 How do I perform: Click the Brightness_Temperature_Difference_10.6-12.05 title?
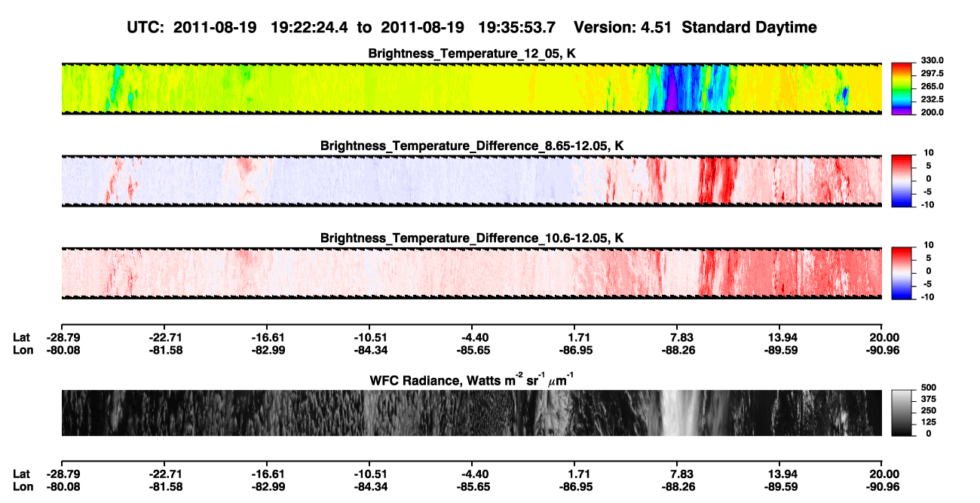tap(472, 238)
